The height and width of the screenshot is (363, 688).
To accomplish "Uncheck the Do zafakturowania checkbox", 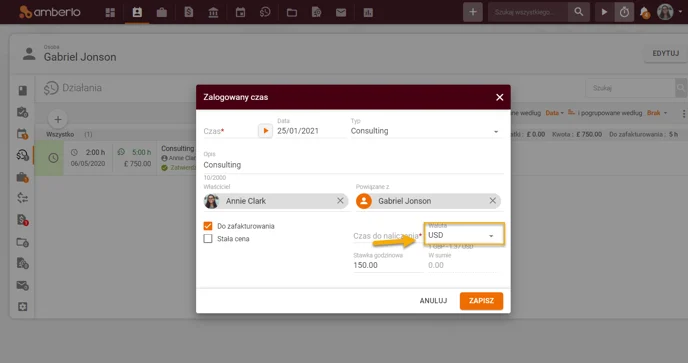I will (208, 226).
